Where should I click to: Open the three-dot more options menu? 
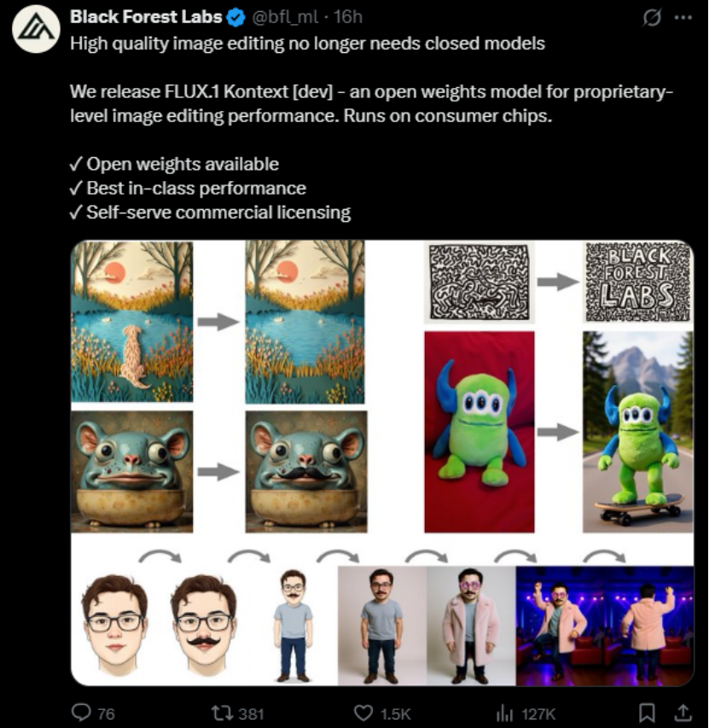[x=683, y=18]
